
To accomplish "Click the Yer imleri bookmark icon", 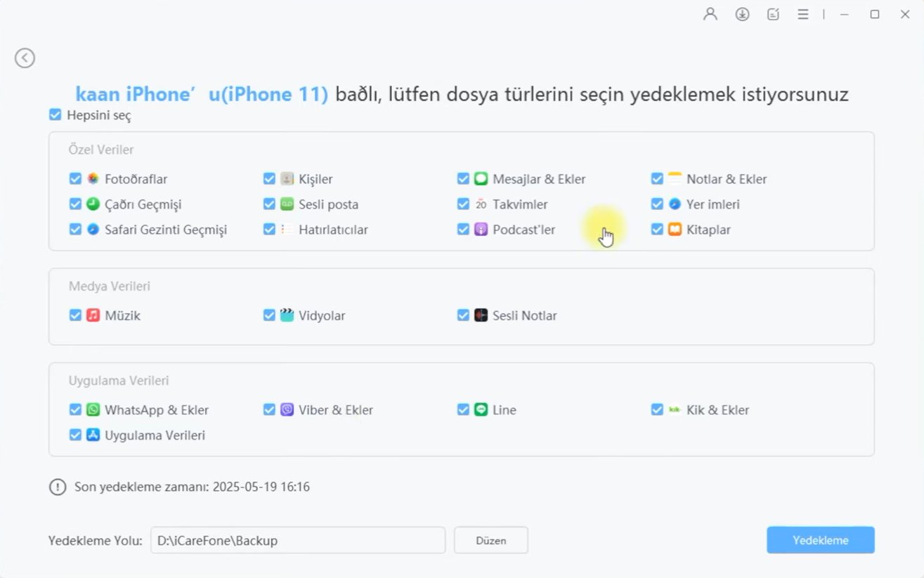I will click(675, 204).
